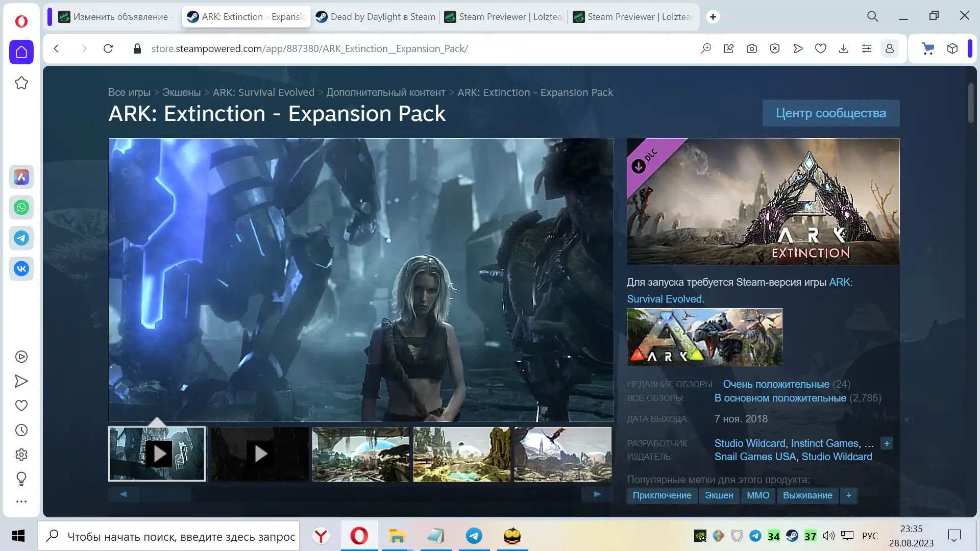This screenshot has width=980, height=551.
Task: Open Opera menu logo
Action: click(x=21, y=21)
